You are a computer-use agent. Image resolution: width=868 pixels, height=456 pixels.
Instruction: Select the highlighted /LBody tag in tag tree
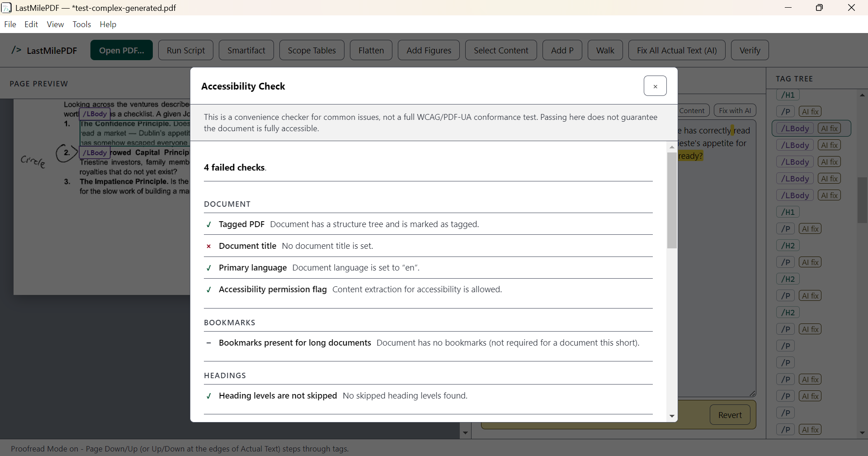pos(795,128)
